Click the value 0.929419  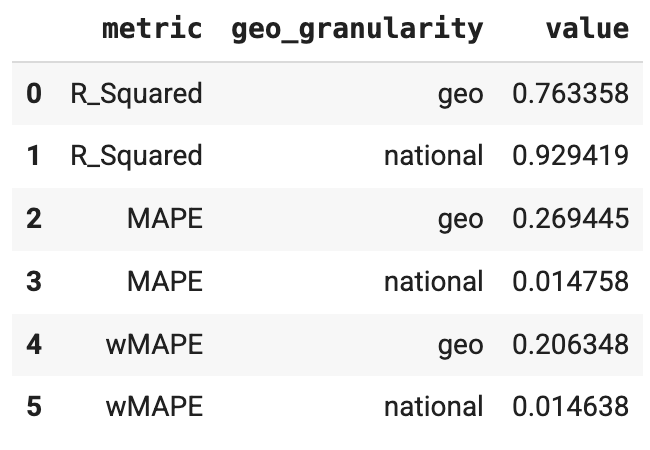point(570,156)
